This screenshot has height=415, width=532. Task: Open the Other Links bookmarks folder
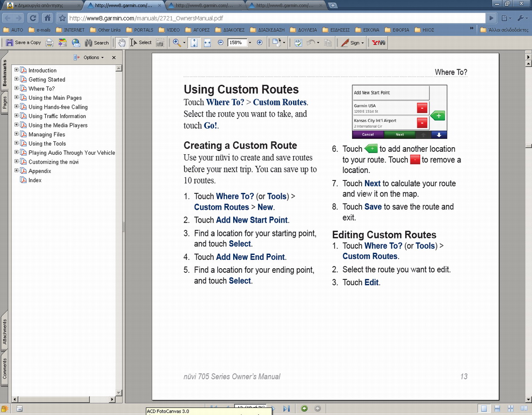tap(105, 30)
